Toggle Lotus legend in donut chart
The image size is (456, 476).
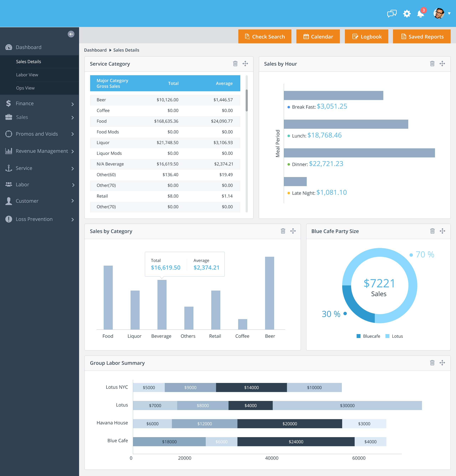(394, 336)
